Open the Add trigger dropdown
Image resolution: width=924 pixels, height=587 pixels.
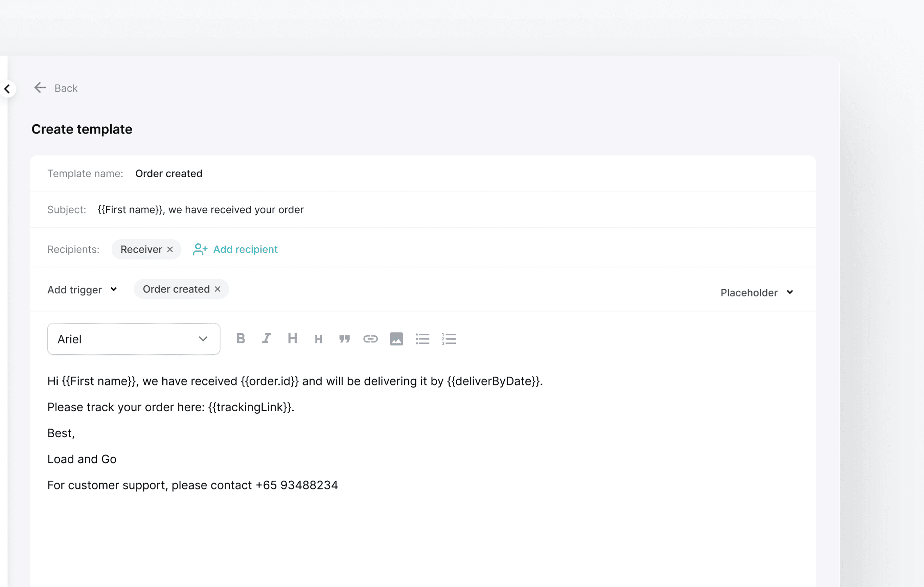coord(82,290)
